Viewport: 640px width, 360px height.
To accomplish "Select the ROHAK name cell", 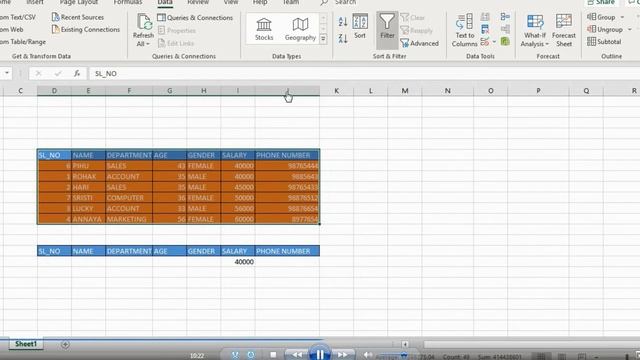I will (x=88, y=177).
